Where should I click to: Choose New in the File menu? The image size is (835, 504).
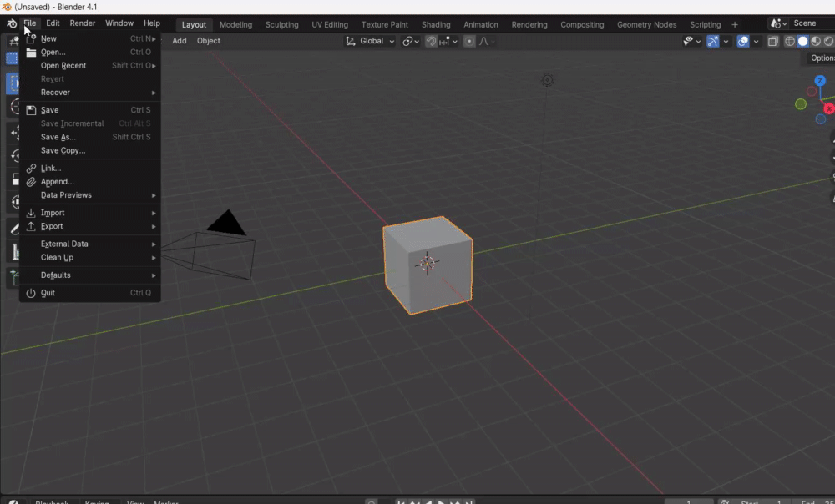(89, 39)
